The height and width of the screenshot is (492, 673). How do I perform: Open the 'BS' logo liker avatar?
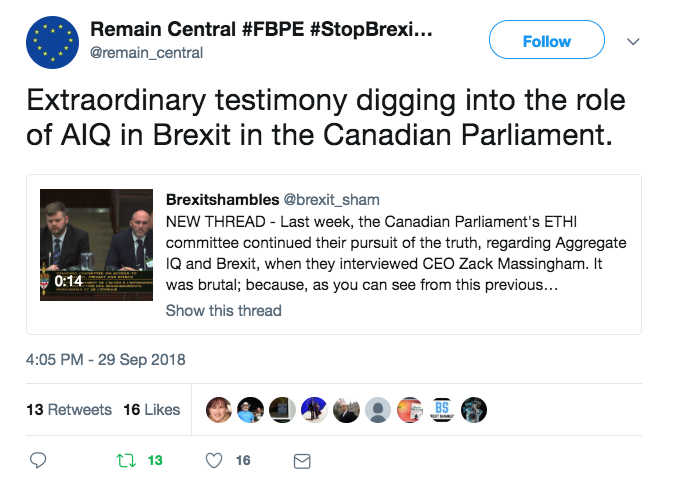(x=441, y=409)
